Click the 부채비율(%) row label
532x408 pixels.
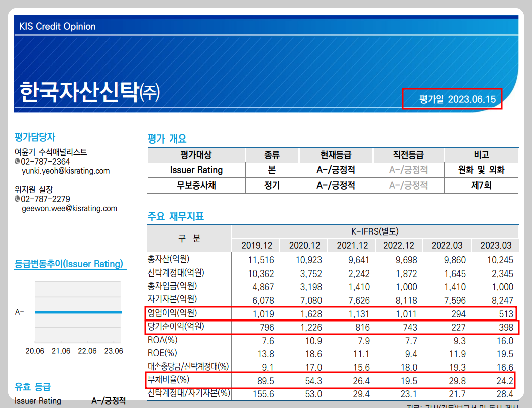pyautogui.click(x=169, y=379)
